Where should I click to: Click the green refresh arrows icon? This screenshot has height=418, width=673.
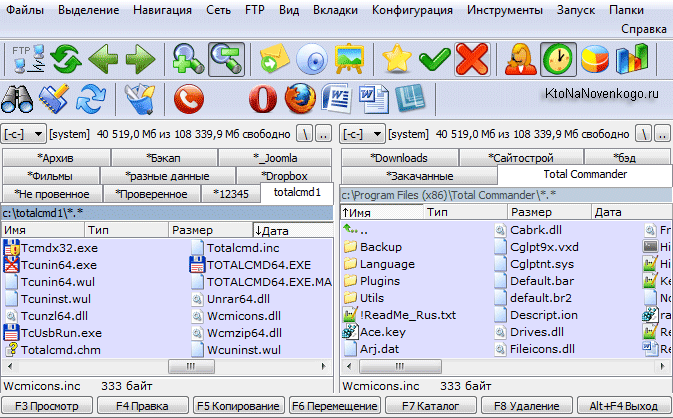66,59
